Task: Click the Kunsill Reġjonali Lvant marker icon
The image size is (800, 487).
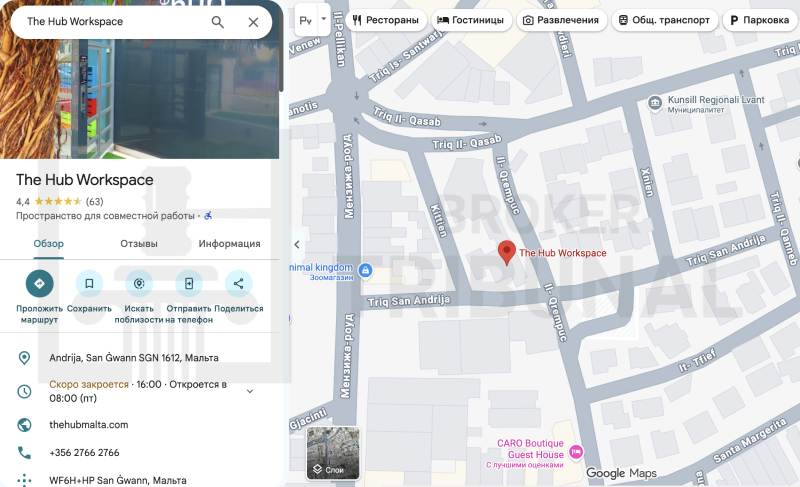Action: pyautogui.click(x=655, y=102)
